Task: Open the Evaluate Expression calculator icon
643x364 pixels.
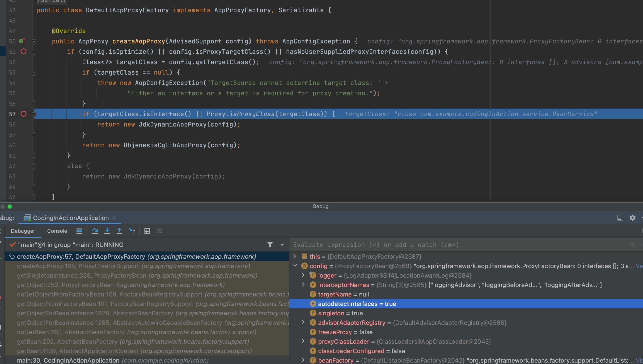Action: tap(147, 231)
